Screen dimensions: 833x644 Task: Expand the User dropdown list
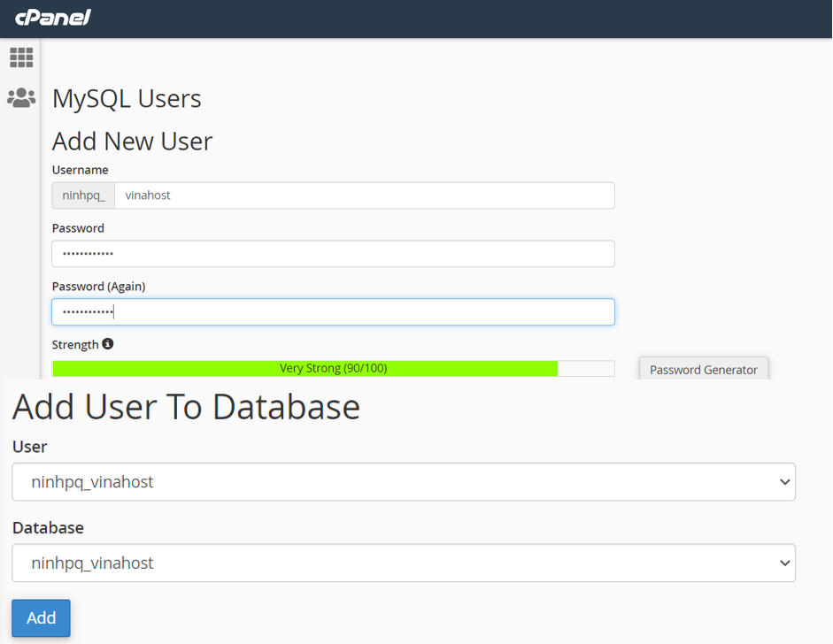click(x=404, y=482)
